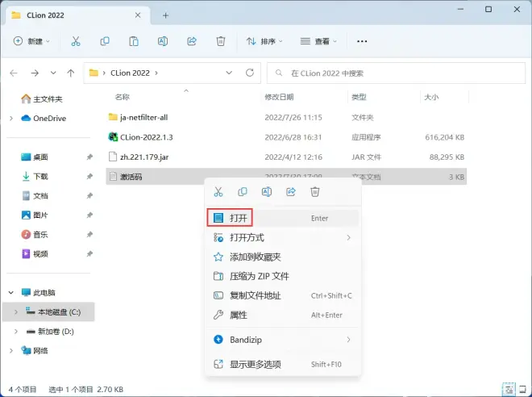
Task: Click the Rename icon in the context menu
Action: point(267,192)
